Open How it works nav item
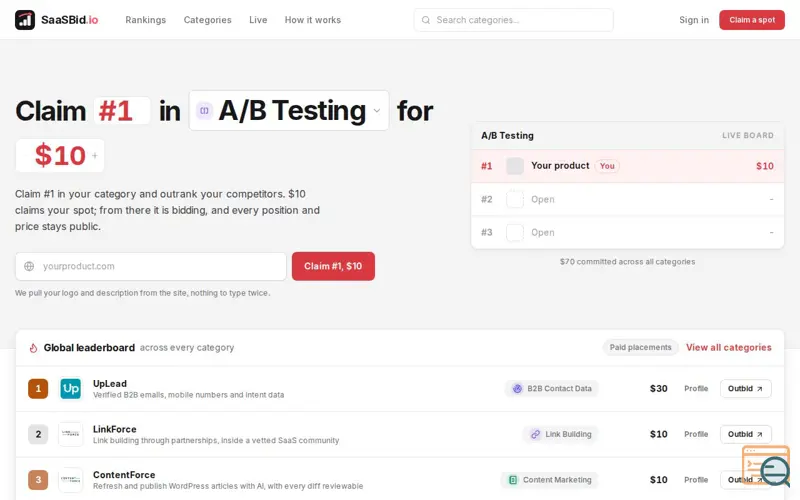The image size is (800, 500). coord(313,20)
